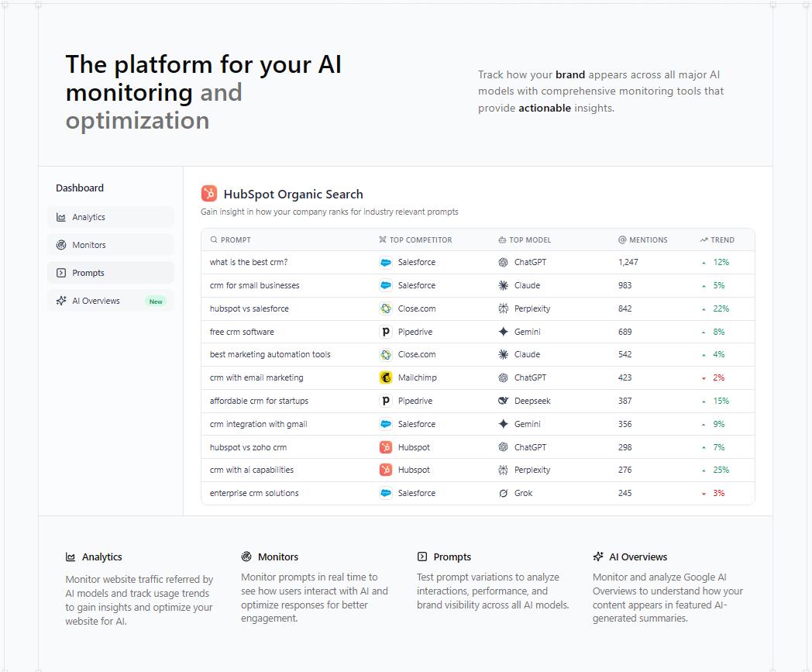Click the Top Competitor column header
This screenshot has height=672, width=812.
click(x=420, y=240)
